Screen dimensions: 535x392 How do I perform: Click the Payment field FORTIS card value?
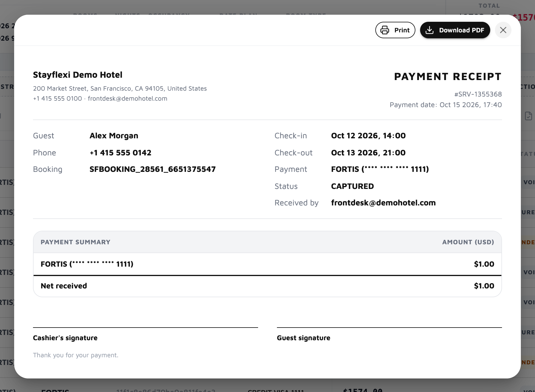coord(380,169)
